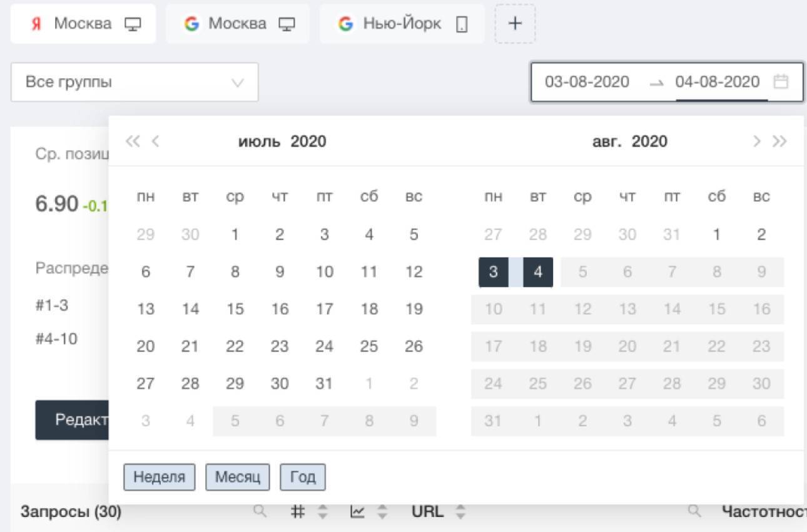Go to next month with right arrow
Screen dimensions: 807x532
tap(757, 141)
